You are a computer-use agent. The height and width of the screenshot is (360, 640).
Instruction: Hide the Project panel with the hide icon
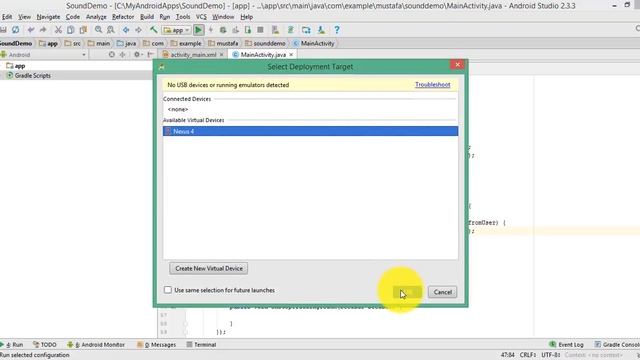click(151, 54)
